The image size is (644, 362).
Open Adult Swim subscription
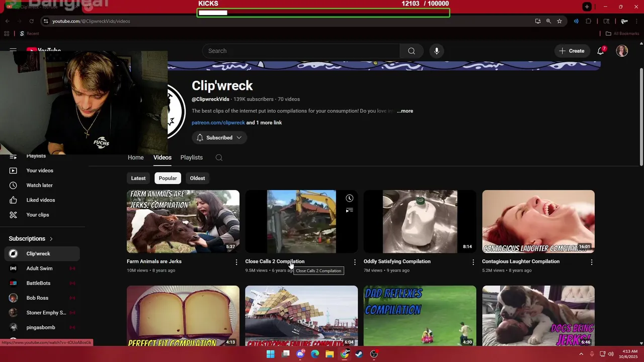(42, 268)
